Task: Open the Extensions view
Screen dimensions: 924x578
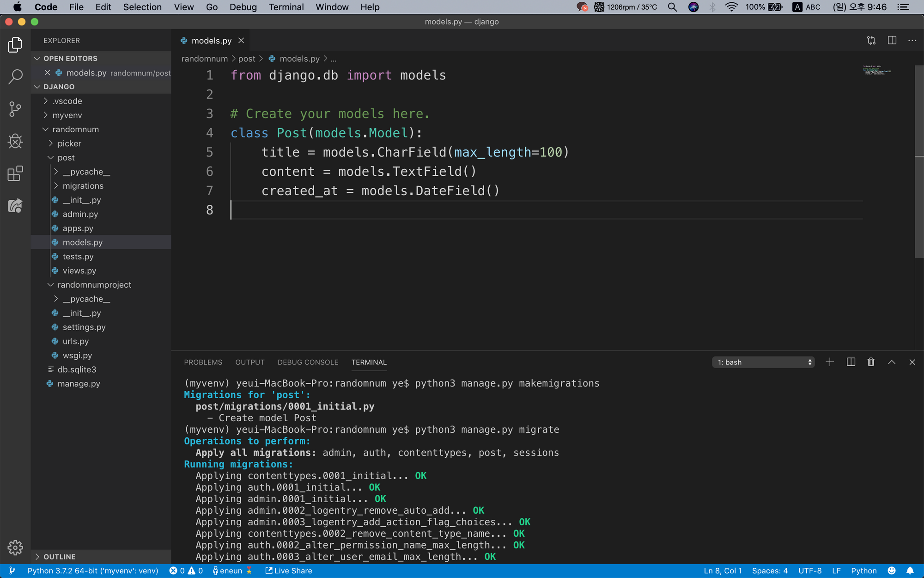Action: [x=15, y=173]
